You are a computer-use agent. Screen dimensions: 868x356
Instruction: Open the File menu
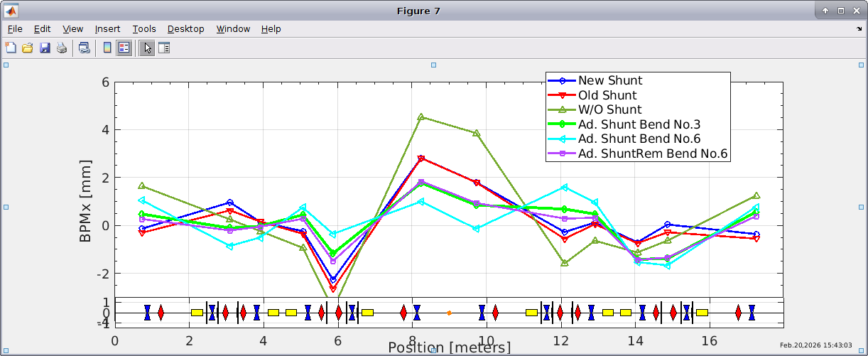coord(15,29)
